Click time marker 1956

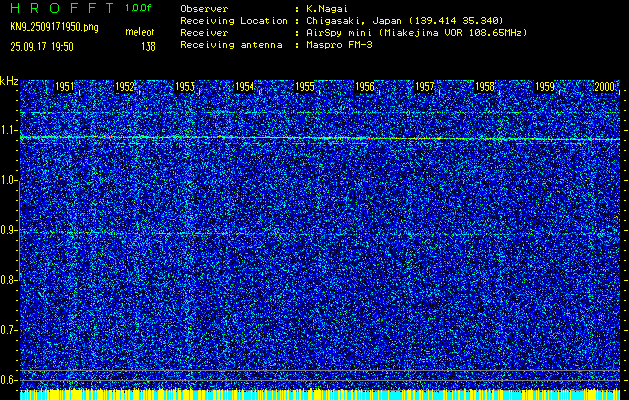point(365,87)
